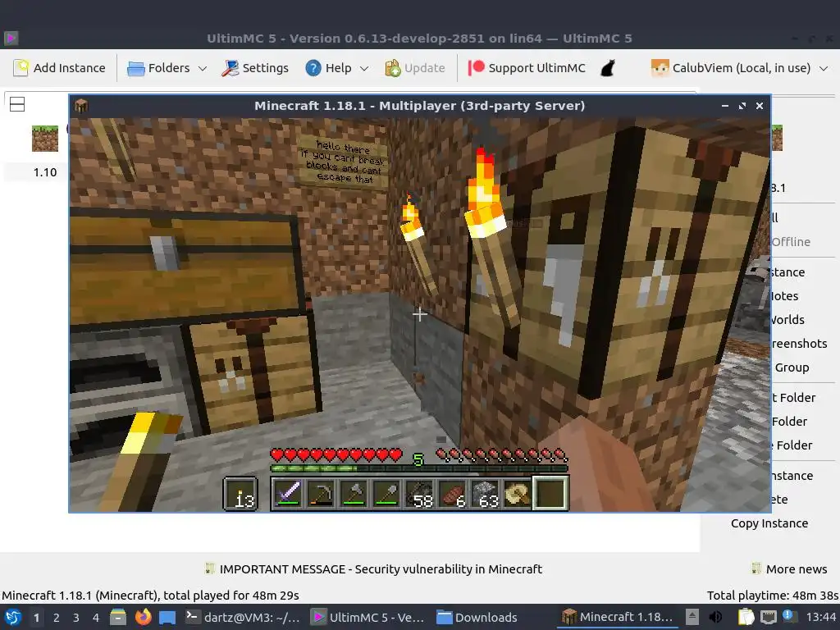Viewport: 840px width, 630px height.
Task: Minimize the Minecraft 1.18.1 window
Action: tap(725, 106)
